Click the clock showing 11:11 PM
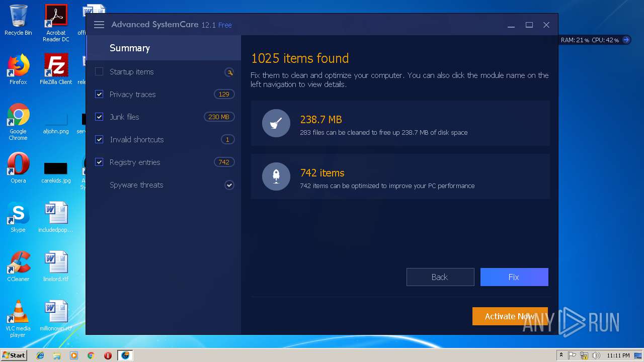This screenshot has width=644, height=362. (x=618, y=355)
